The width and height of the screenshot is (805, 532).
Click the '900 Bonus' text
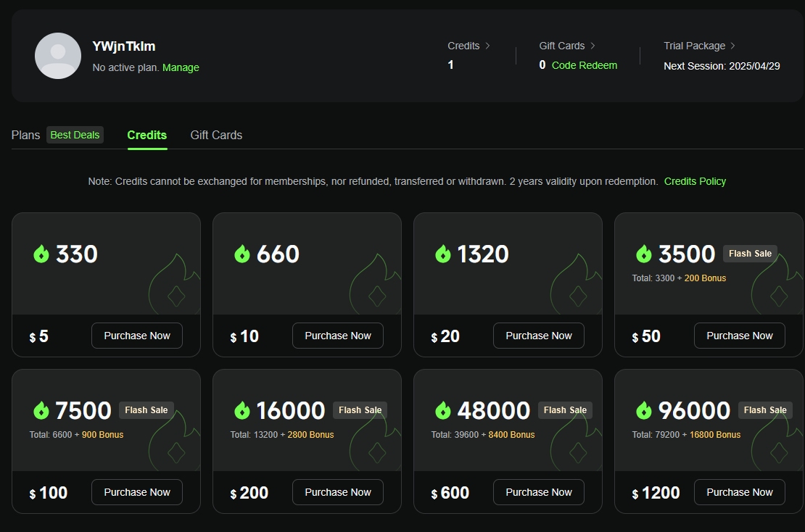click(103, 435)
